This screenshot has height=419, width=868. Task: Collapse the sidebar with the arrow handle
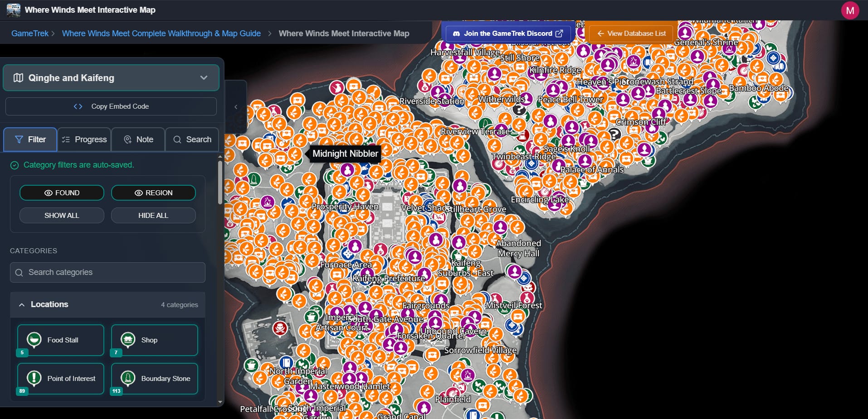point(236,107)
